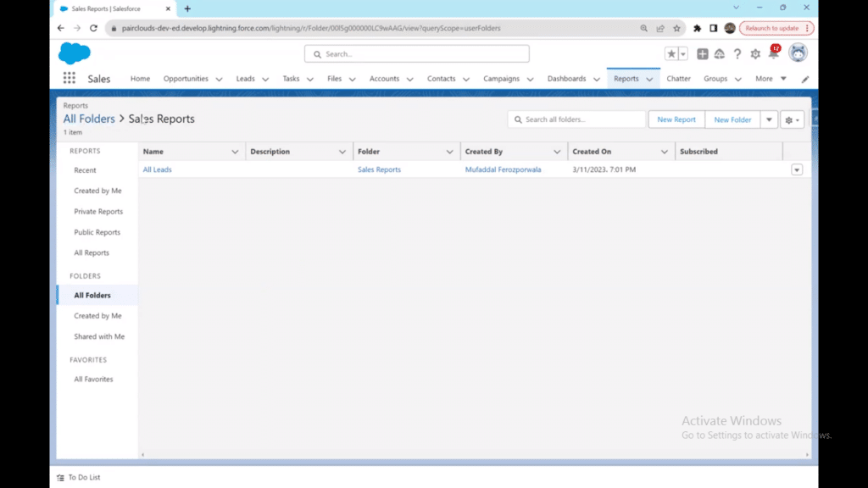Go back in browser history
This screenshot has width=868, height=488.
pos(61,28)
